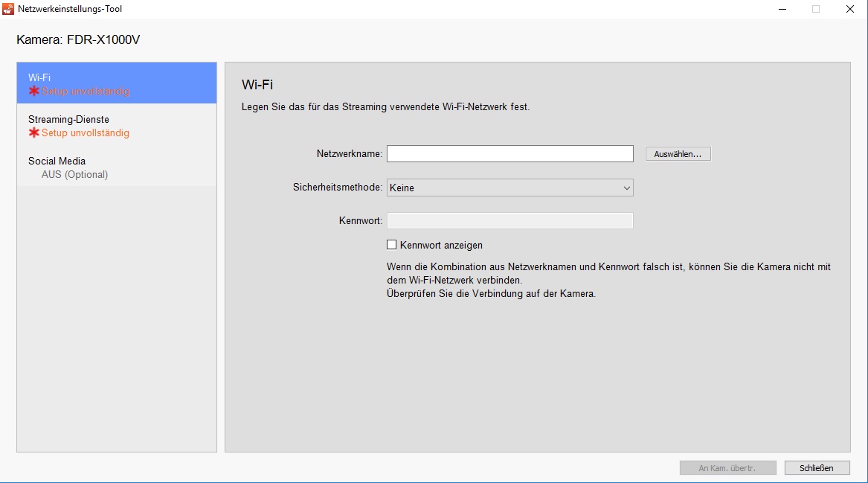The image size is (868, 483).
Task: Switch to the Social Media section
Action: coord(117,167)
